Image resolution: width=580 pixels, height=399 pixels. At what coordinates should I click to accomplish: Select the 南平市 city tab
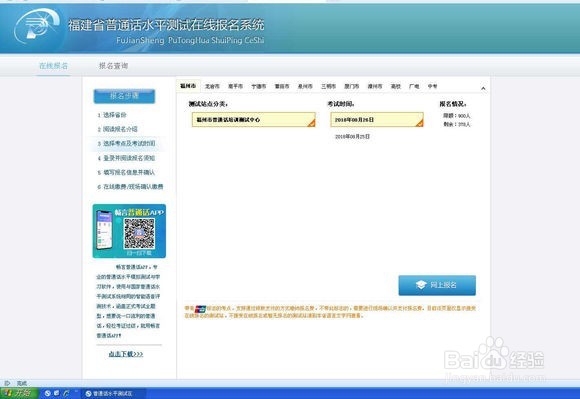click(x=235, y=86)
